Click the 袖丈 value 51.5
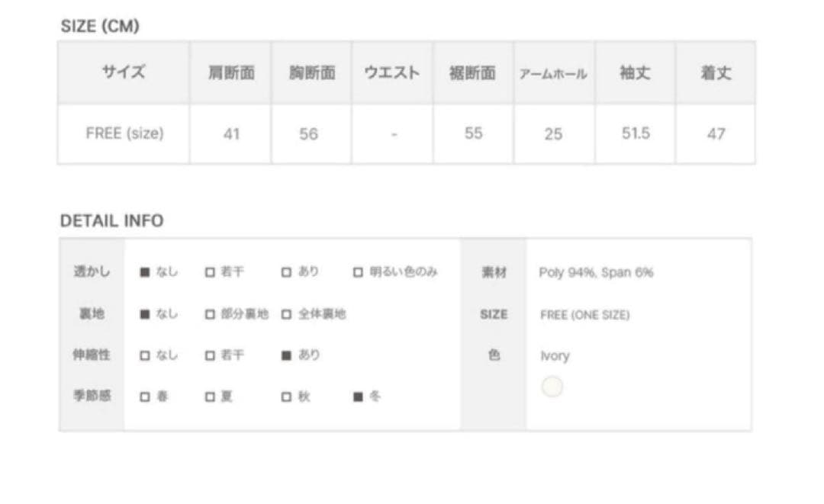 (635, 133)
